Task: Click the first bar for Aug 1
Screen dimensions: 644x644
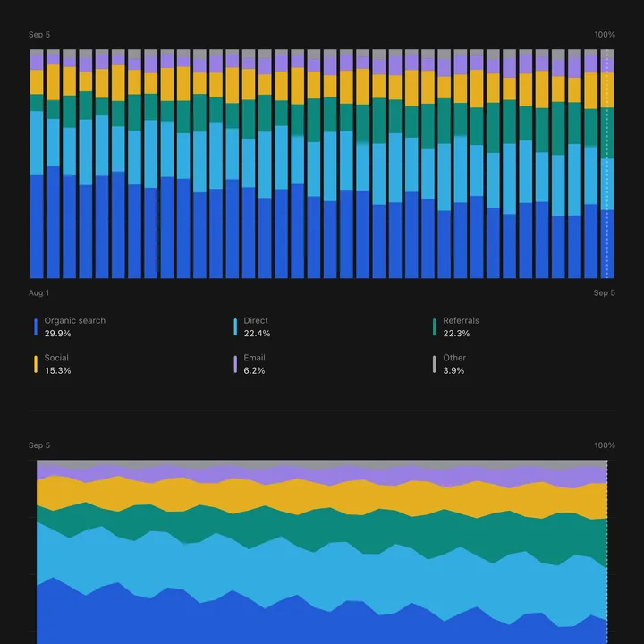Action: 37,164
